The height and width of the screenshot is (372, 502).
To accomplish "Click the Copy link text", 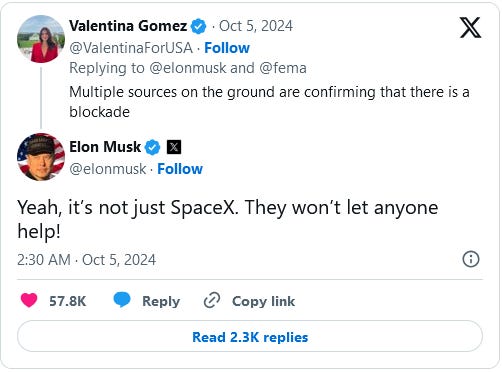I will point(263,301).
